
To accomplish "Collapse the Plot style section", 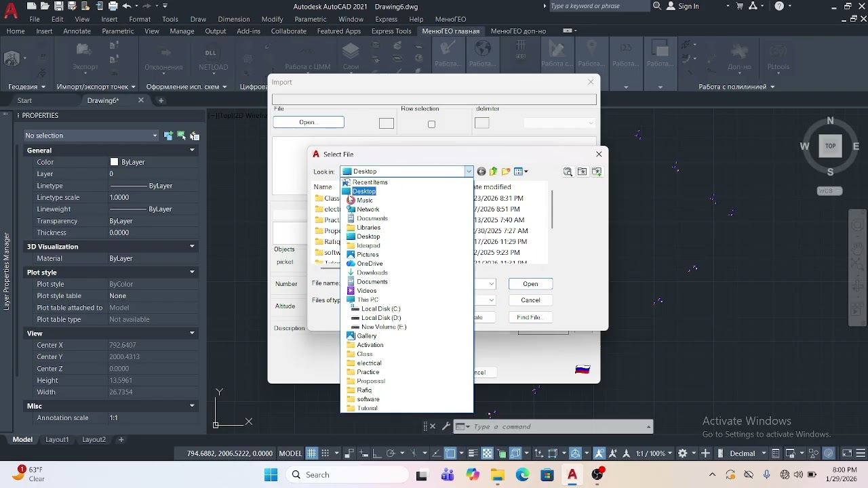I will 192,272.
